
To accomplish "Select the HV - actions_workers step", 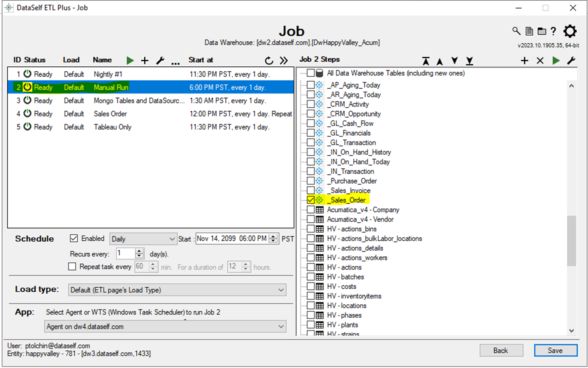I will click(x=357, y=257).
